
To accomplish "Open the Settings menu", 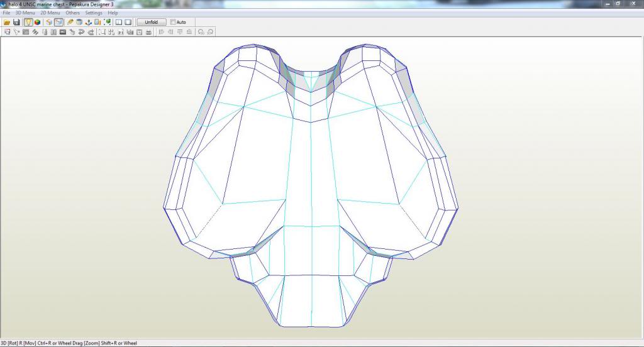I will click(x=94, y=13).
